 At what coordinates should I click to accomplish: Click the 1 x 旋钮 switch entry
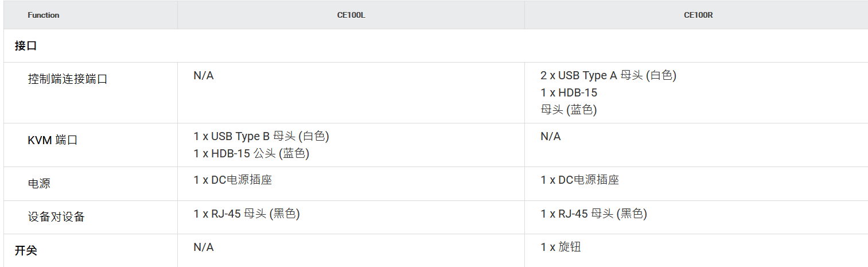tap(561, 247)
